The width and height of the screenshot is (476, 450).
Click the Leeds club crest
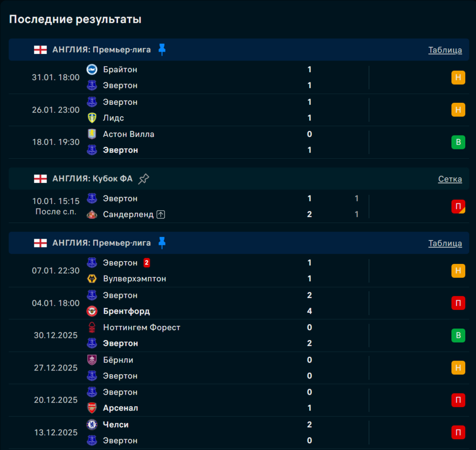point(92,118)
